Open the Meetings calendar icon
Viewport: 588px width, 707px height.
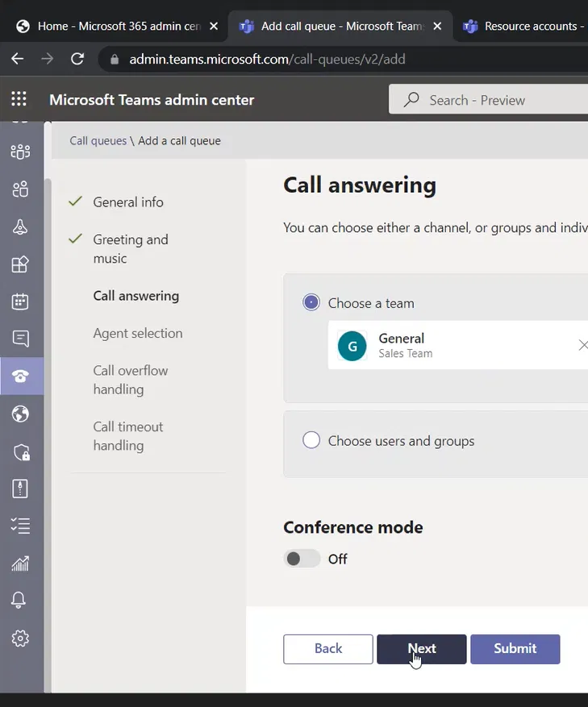(20, 302)
